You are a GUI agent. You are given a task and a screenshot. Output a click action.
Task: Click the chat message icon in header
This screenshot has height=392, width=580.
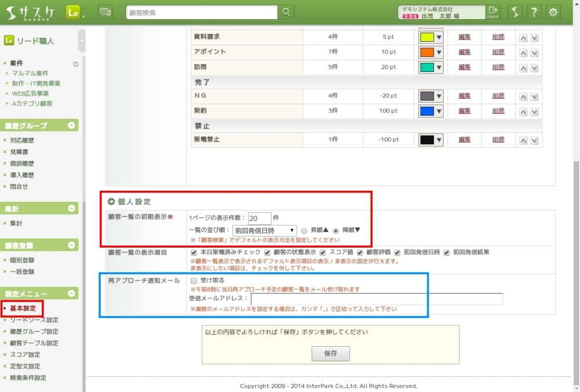click(x=105, y=12)
